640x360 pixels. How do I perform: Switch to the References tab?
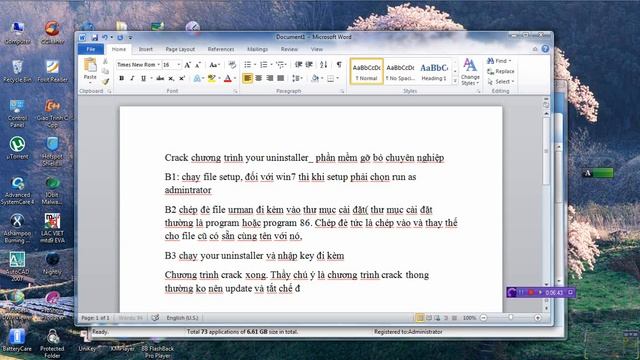coord(221,49)
